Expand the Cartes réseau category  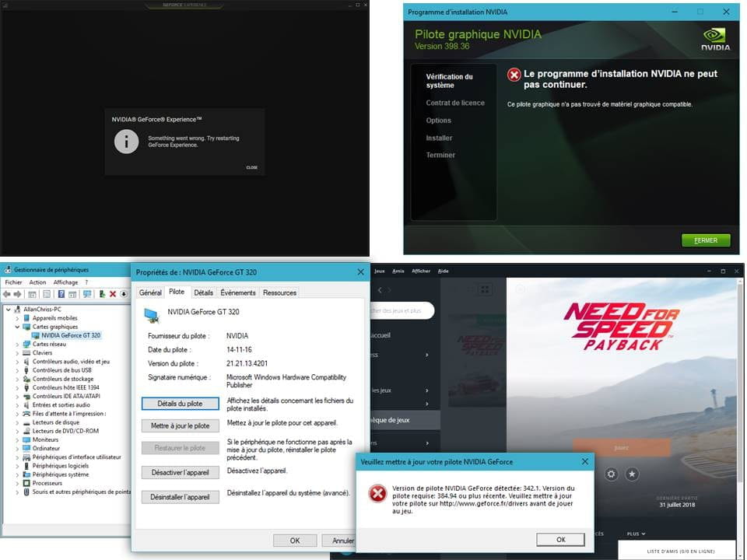tap(17, 345)
